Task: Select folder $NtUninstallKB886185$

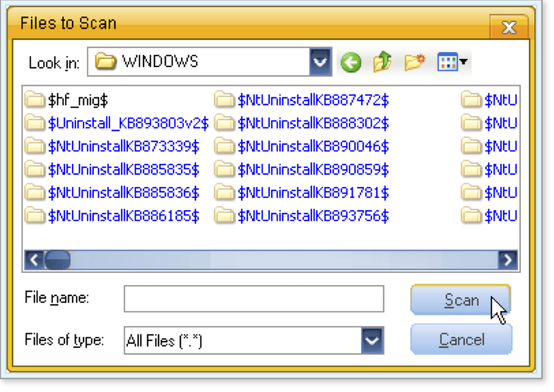Action: tap(112, 216)
